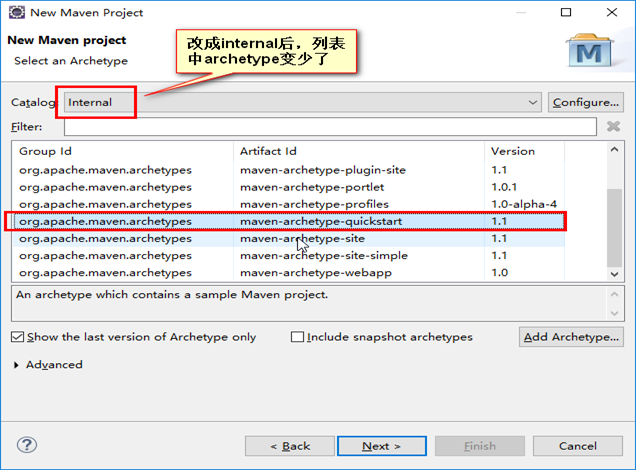Close the New Maven Project window
This screenshot has width=636, height=470.
coord(612,12)
